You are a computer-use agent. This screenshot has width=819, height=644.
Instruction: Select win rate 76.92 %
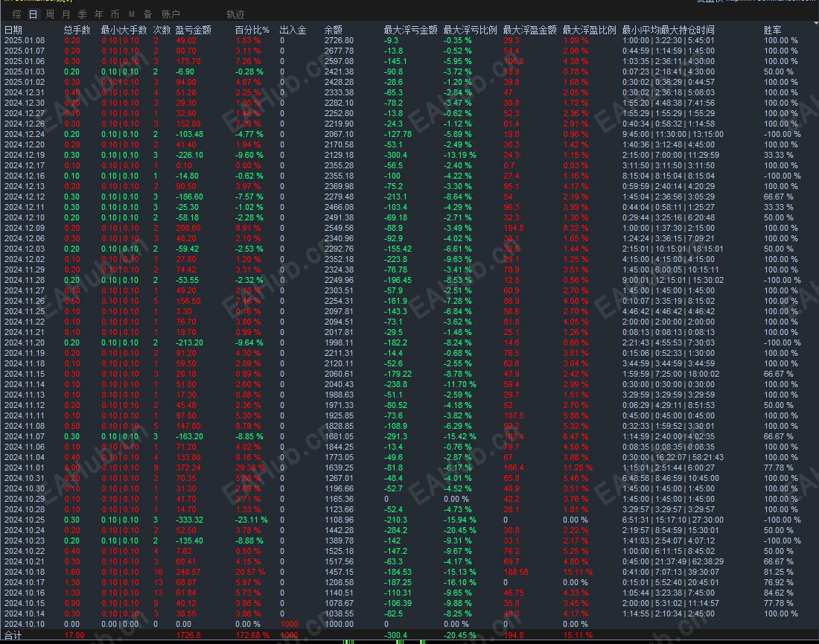point(778,582)
